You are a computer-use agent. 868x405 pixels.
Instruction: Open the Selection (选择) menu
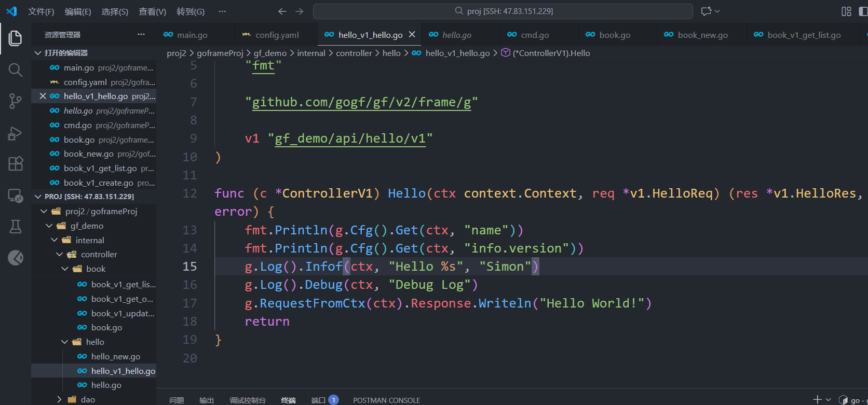click(x=115, y=11)
